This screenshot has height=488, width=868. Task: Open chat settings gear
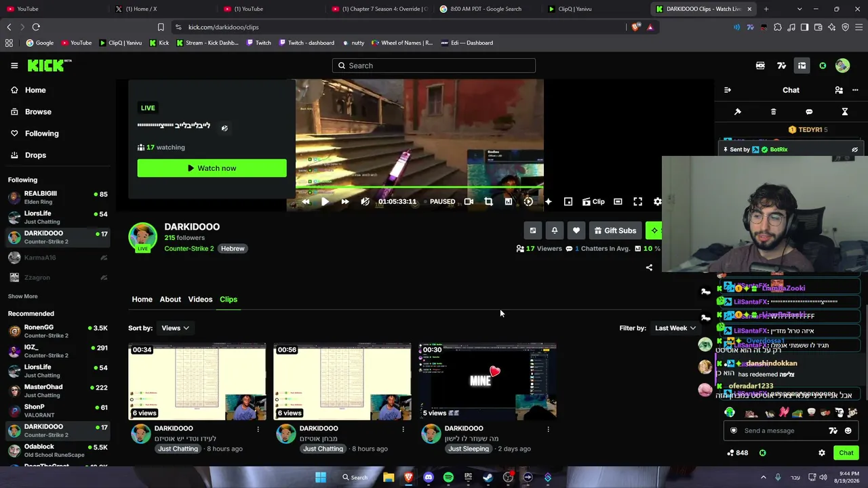pos(822,453)
